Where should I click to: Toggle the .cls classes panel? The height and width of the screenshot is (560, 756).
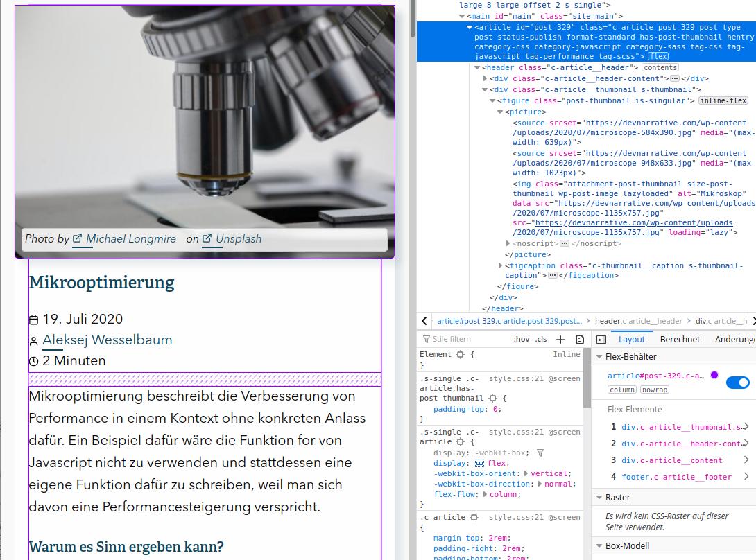[x=542, y=340]
